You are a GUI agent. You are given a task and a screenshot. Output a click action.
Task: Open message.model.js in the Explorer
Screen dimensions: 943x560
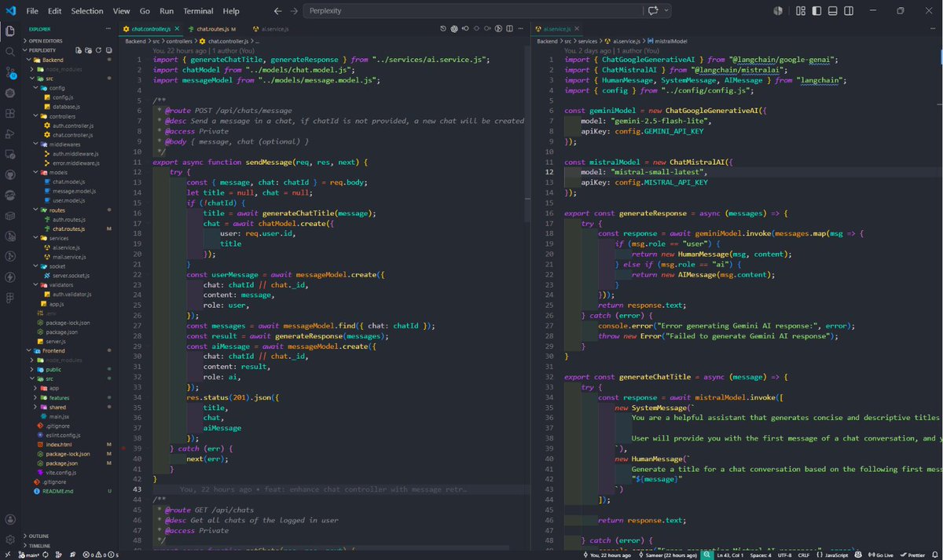tap(69, 191)
